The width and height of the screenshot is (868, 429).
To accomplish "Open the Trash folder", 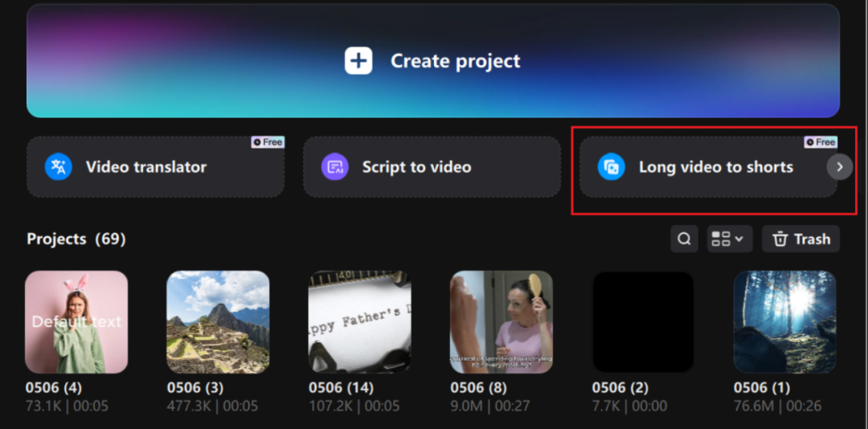I will 800,239.
